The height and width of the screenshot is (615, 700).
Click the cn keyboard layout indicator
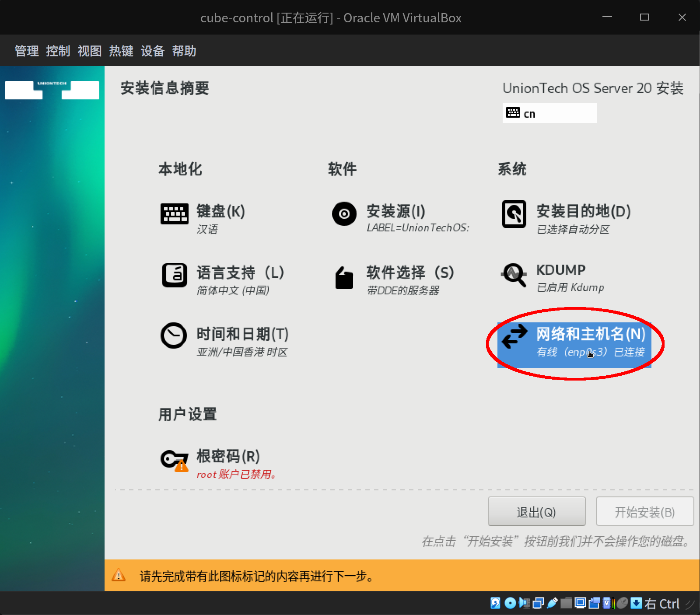(549, 113)
